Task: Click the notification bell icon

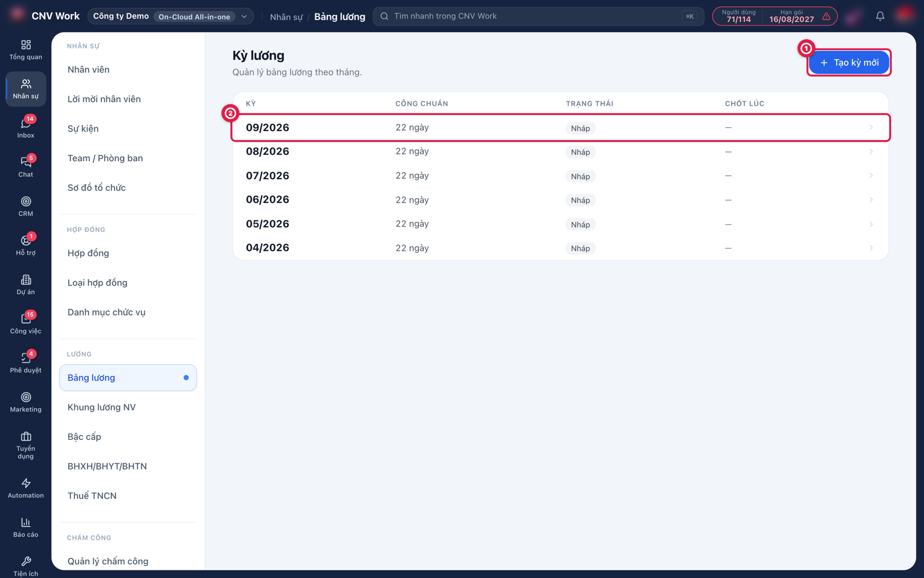Action: point(880,16)
